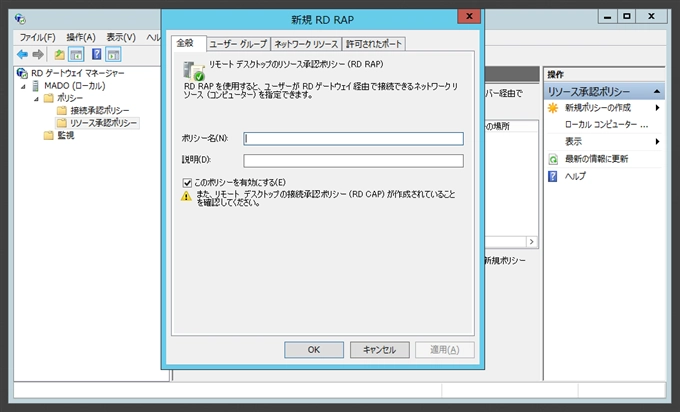Click the 新規ポリシーの作成 star icon
Image resolution: width=680 pixels, height=412 pixels.
pos(553,108)
